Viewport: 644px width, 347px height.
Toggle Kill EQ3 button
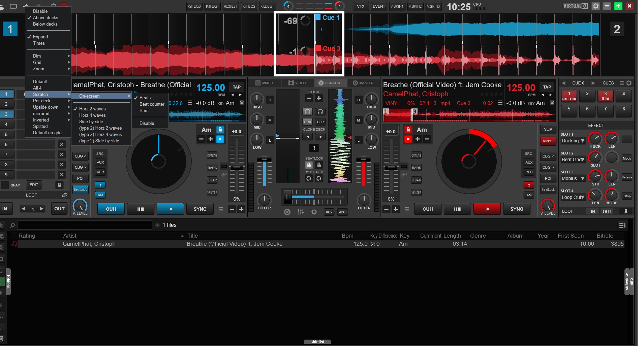tap(194, 6)
